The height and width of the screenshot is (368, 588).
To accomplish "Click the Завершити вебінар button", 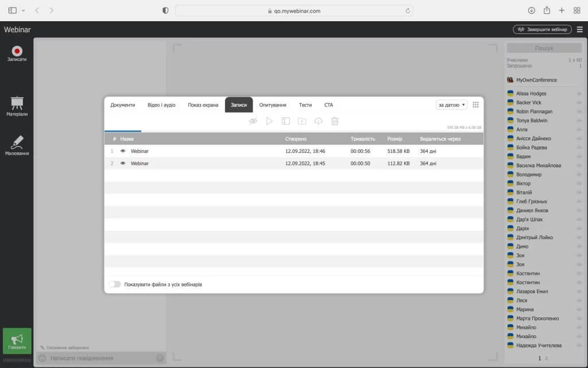I will coord(542,29).
